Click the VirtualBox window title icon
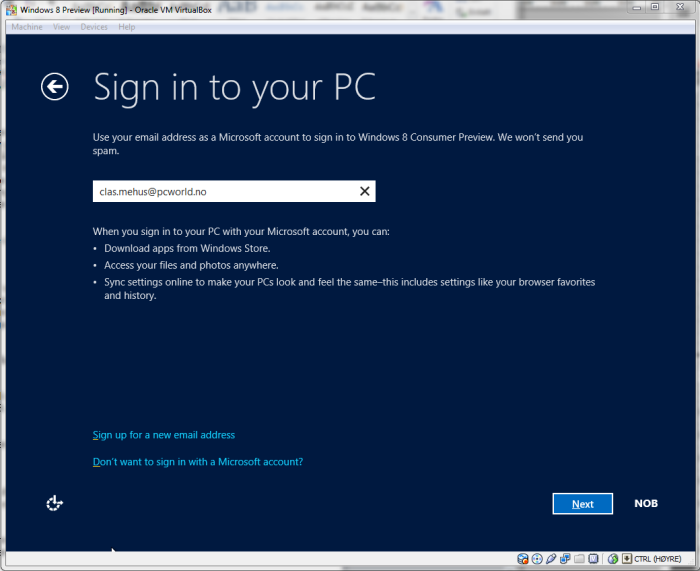The height and width of the screenshot is (571, 700). [x=11, y=9]
